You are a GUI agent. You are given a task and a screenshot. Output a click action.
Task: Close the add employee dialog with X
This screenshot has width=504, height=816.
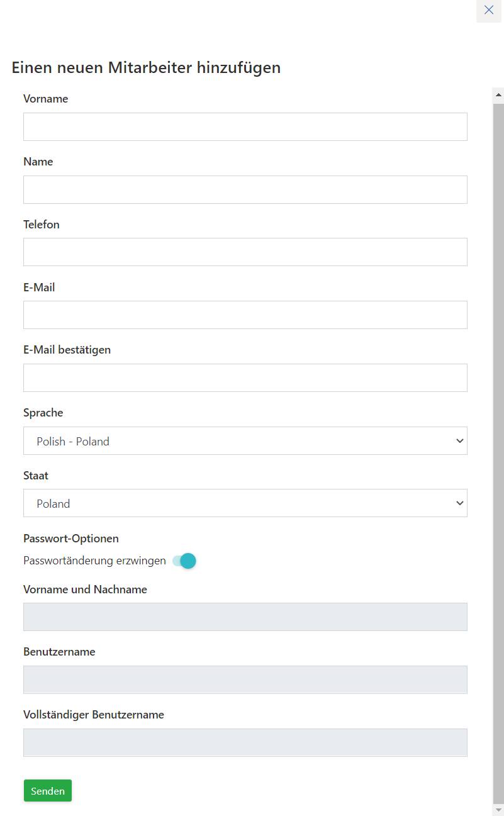point(488,10)
